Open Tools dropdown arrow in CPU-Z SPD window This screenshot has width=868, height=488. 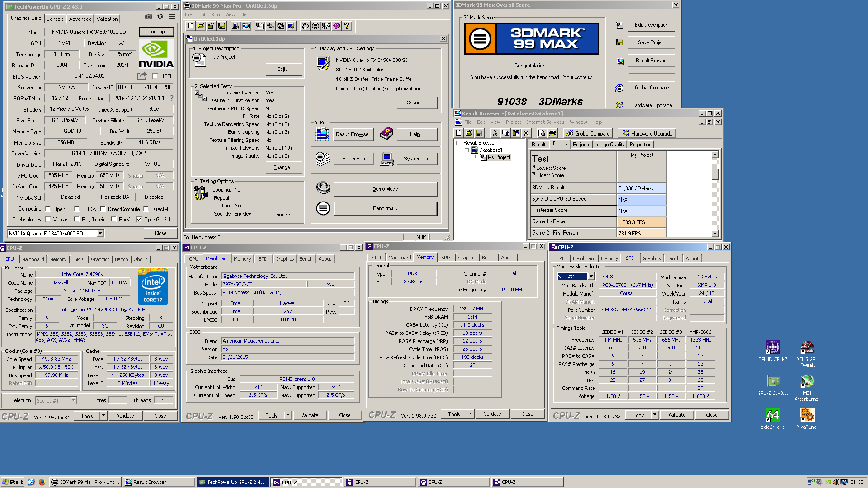pyautogui.click(x=655, y=415)
